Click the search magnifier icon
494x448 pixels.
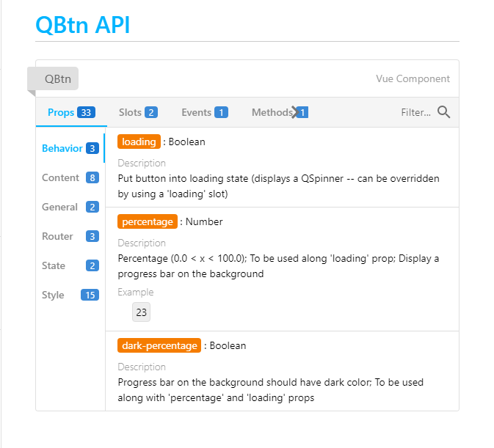443,112
